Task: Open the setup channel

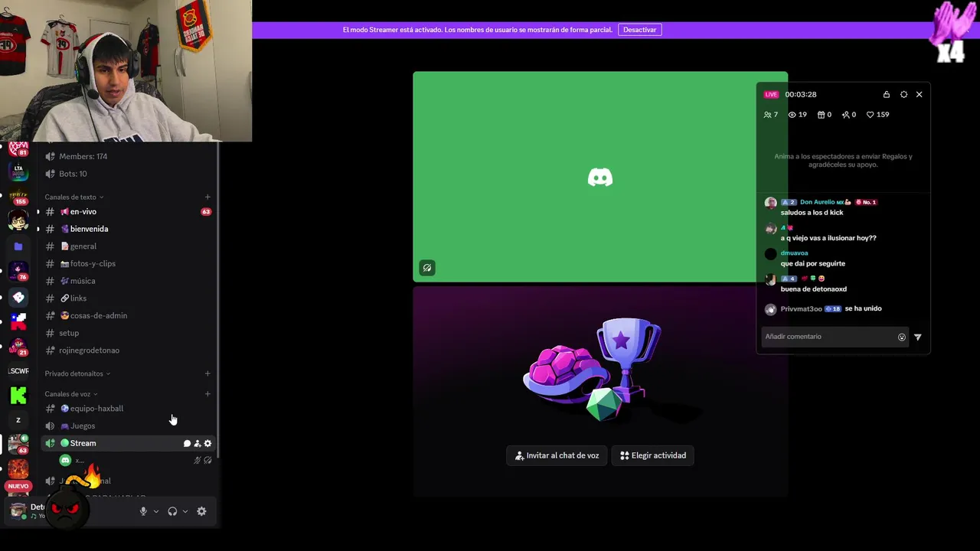Action: [128, 333]
